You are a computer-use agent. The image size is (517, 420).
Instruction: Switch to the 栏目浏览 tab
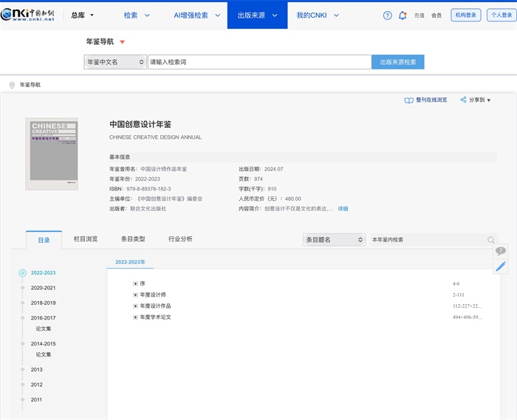(86, 239)
